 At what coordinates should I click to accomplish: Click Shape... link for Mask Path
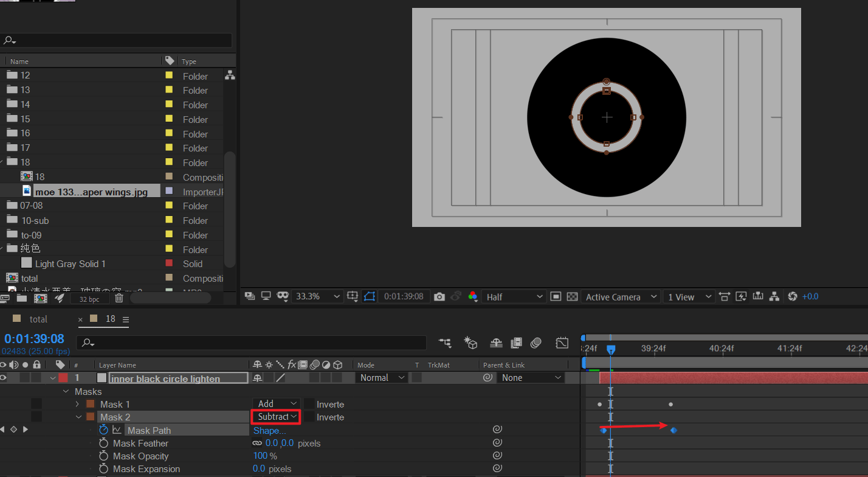click(269, 430)
